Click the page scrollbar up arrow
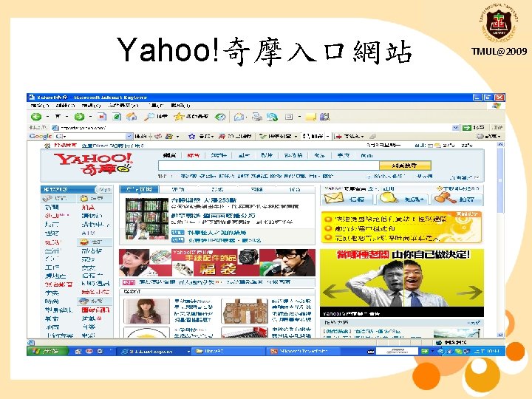The width and height of the screenshot is (532, 399). click(500, 145)
